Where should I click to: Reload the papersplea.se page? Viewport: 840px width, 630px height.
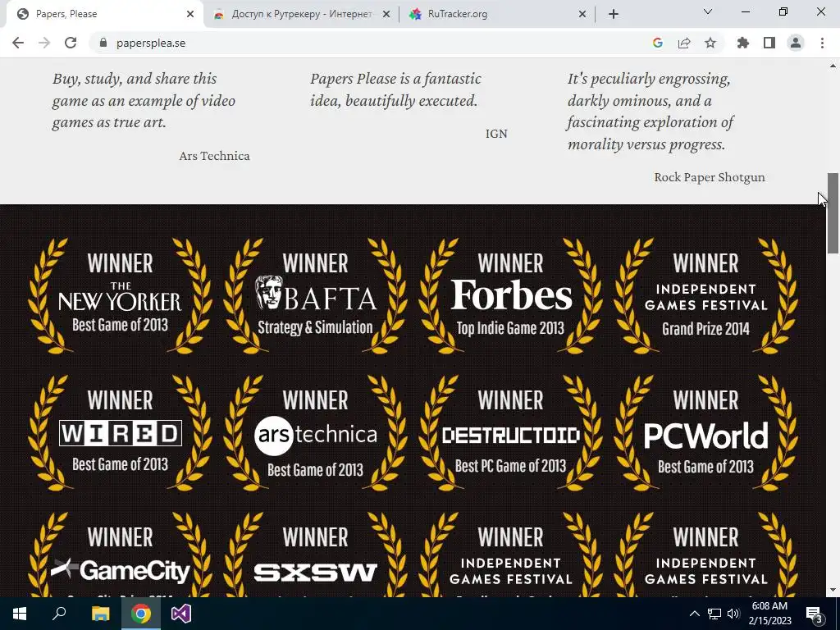click(x=71, y=43)
